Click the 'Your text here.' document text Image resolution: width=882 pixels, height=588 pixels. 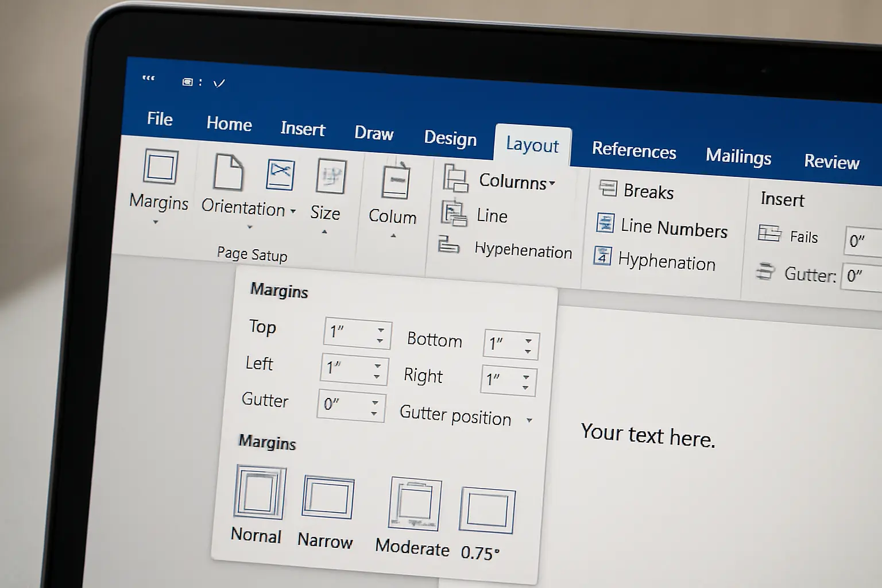(648, 435)
